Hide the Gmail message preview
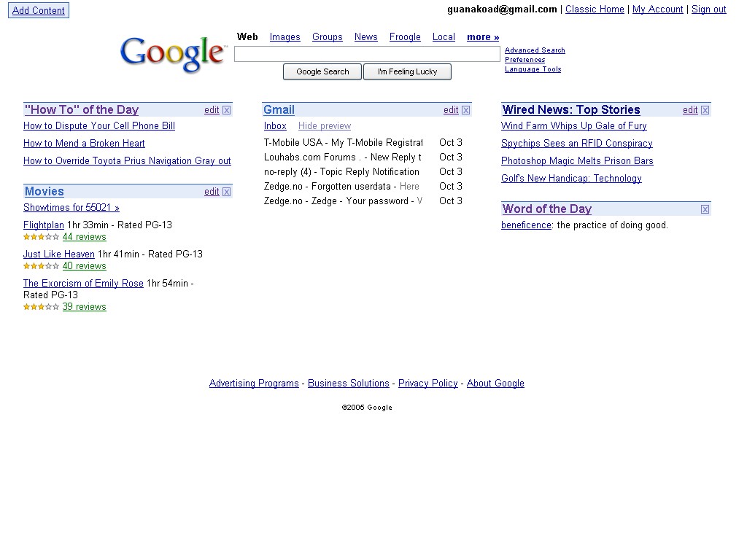The image size is (747, 560). (x=325, y=126)
